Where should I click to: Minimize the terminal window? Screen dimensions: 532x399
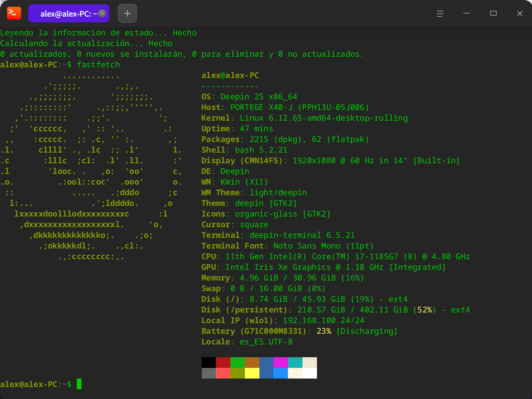(x=467, y=13)
